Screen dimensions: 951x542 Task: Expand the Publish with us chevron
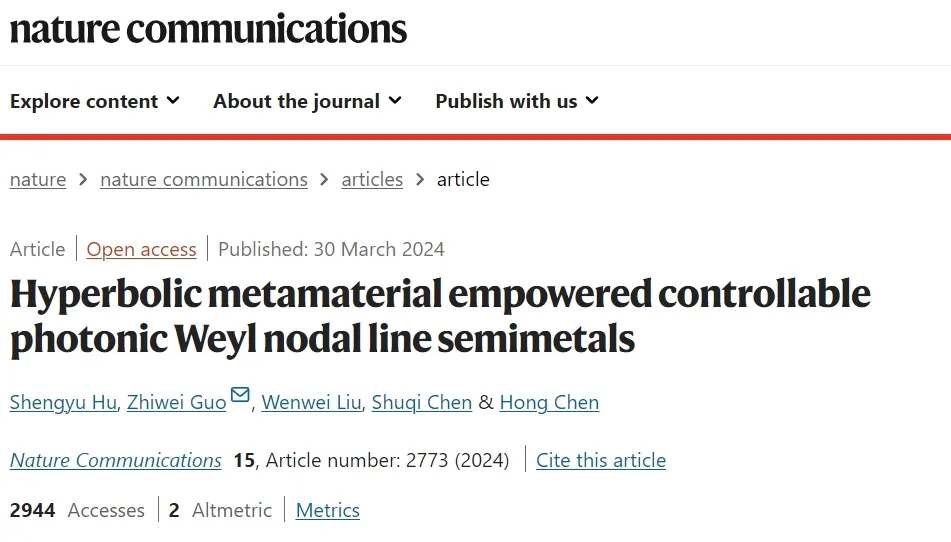pyautogui.click(x=592, y=100)
